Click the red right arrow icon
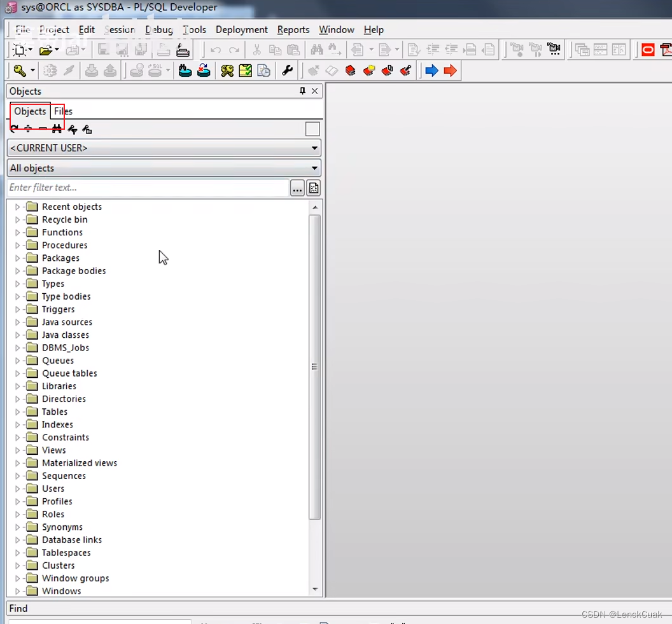Screen dimensions: 672x624 coord(450,71)
